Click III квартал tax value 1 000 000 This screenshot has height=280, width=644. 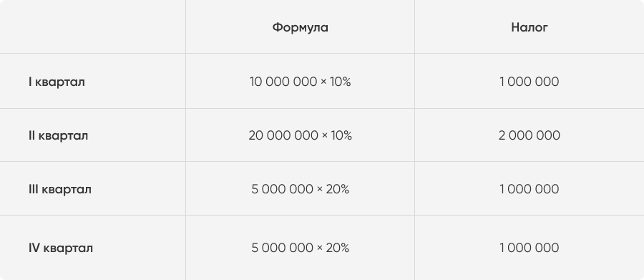pos(530,189)
